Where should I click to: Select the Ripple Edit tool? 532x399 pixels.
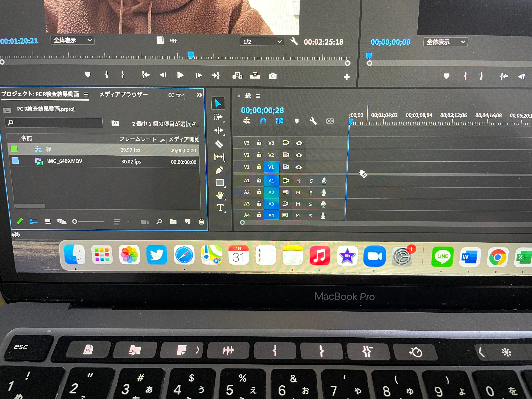219,131
